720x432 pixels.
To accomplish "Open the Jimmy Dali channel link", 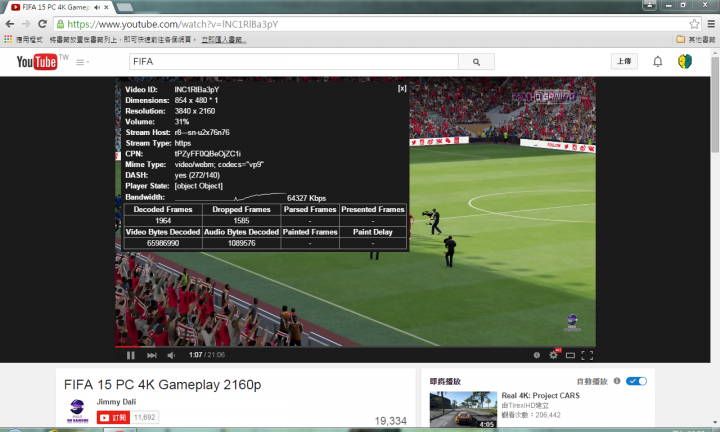I will (x=116, y=402).
